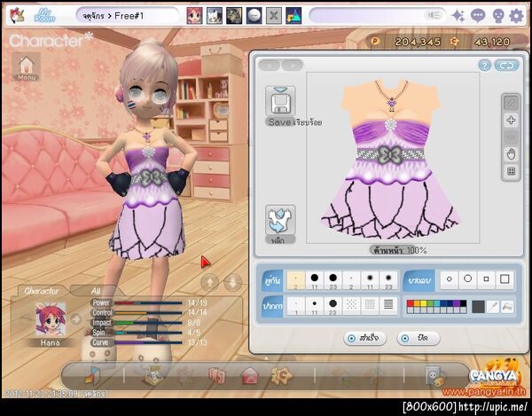The height and width of the screenshot is (416, 532).
Task: Toggle the grid tool icon
Action: [512, 171]
